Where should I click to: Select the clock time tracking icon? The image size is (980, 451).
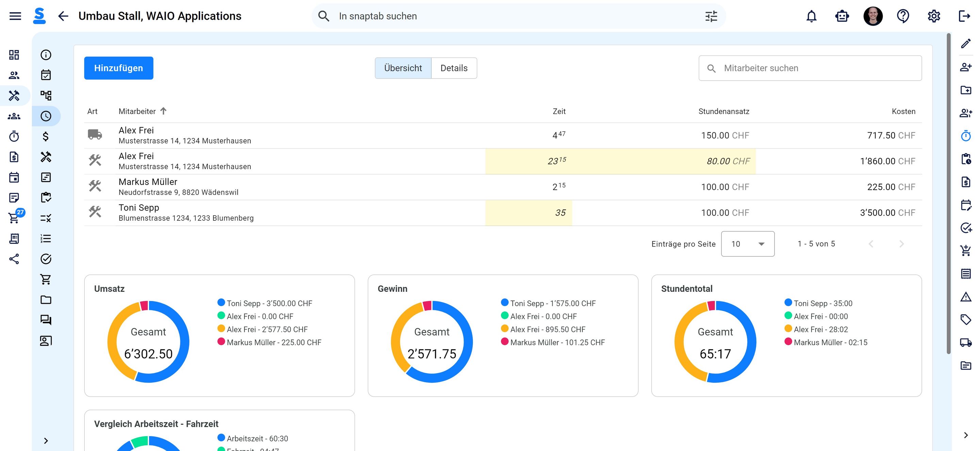pyautogui.click(x=46, y=116)
